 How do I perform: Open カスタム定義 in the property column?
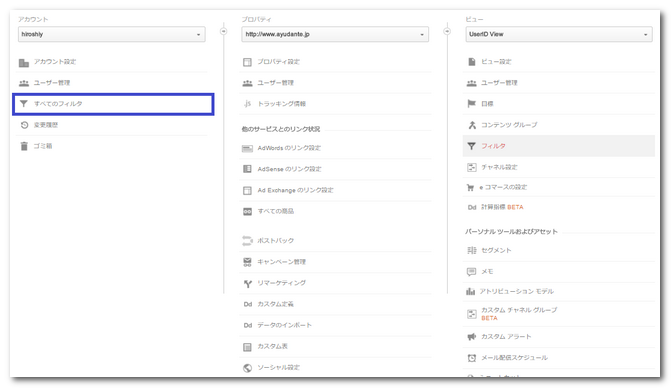[x=276, y=304]
